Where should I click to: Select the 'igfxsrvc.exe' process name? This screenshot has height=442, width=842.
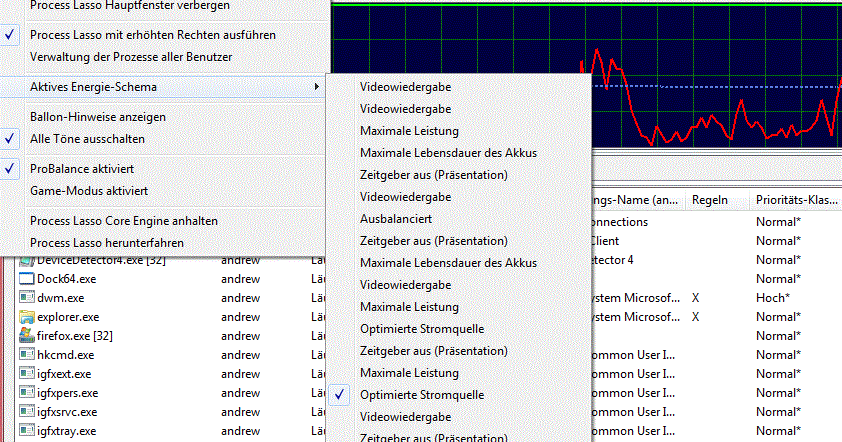[x=67, y=412]
